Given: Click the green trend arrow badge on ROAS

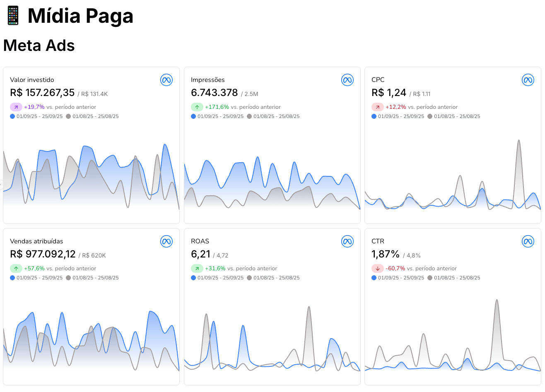Looking at the screenshot, I should 197,268.
